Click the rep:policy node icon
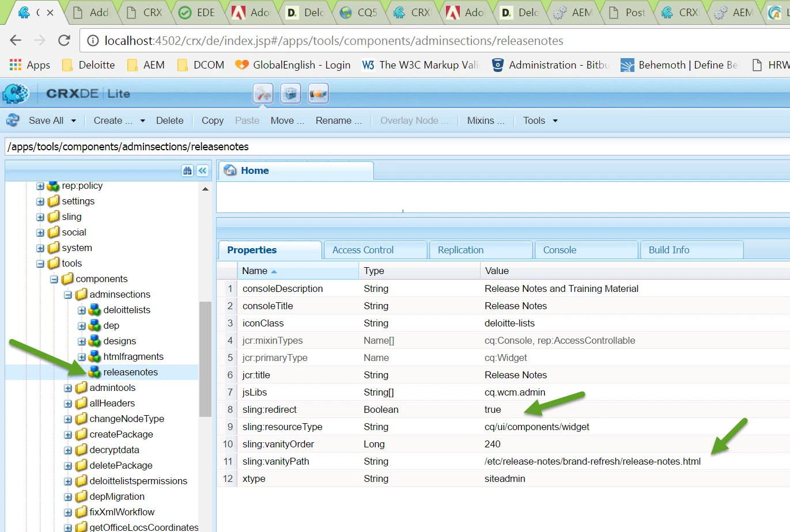Viewport: 790px width, 532px height. coord(54,186)
